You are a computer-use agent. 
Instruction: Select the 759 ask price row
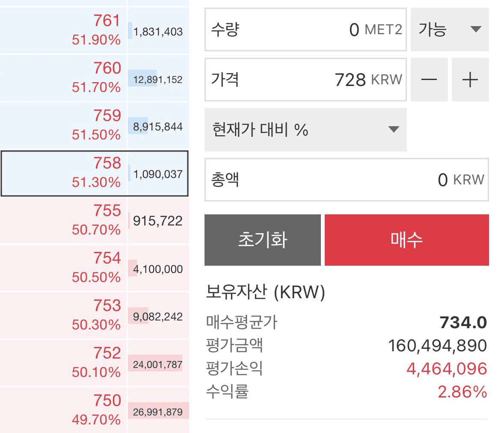pyautogui.click(x=64, y=125)
